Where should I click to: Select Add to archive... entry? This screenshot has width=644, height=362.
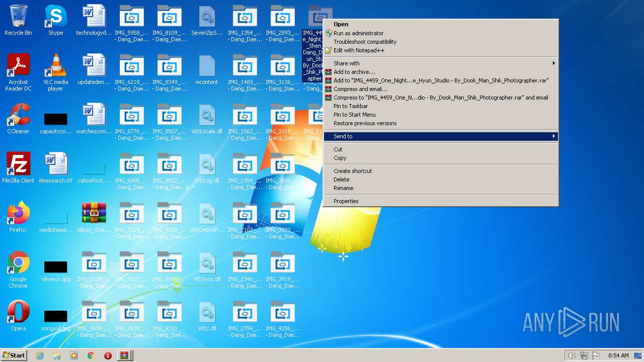[441, 72]
